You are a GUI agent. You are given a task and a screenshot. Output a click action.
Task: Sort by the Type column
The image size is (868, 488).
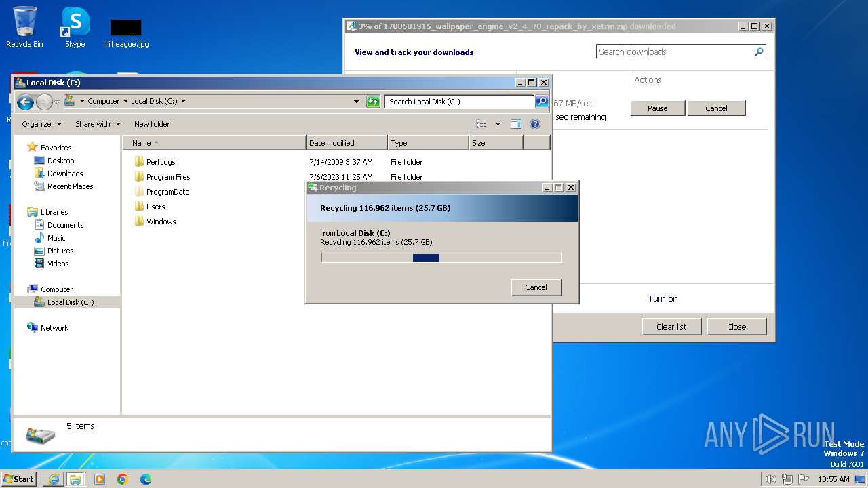[x=429, y=143]
